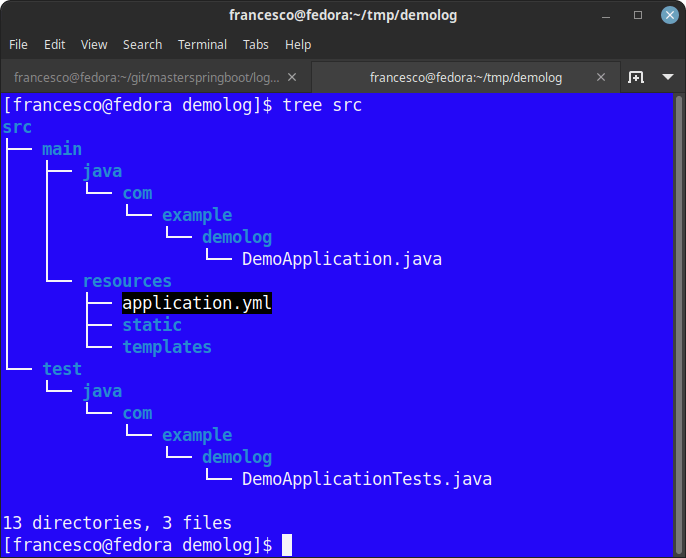The height and width of the screenshot is (558, 686).
Task: Open the View menu
Action: (94, 45)
